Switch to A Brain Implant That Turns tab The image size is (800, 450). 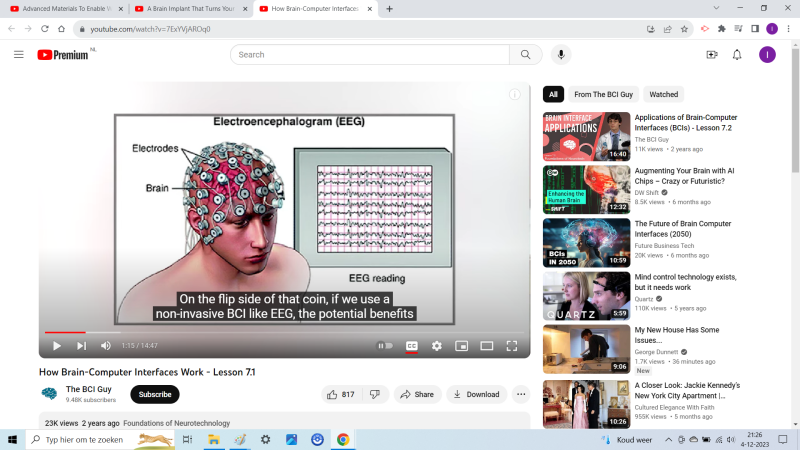point(191,9)
